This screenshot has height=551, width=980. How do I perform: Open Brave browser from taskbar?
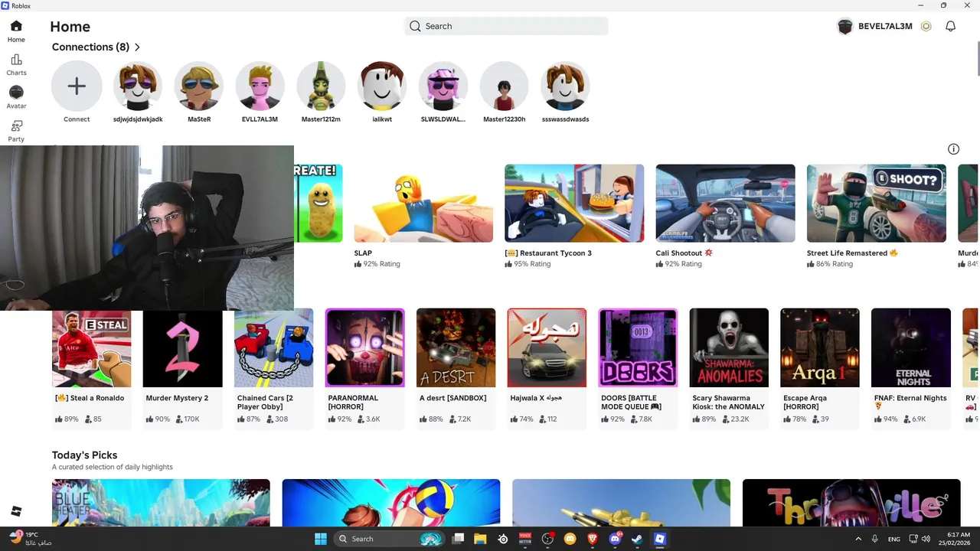pos(593,539)
